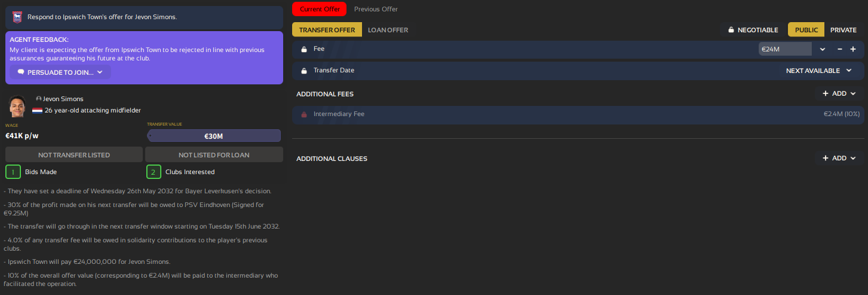This screenshot has width=868, height=295.
Task: Open Add dropdown for Additional Clauses
Action: click(839, 158)
